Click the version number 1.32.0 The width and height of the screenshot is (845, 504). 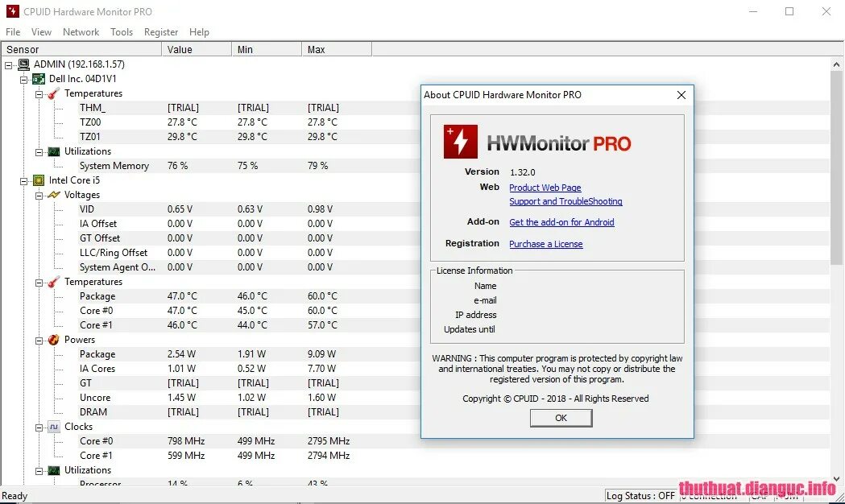(x=523, y=172)
